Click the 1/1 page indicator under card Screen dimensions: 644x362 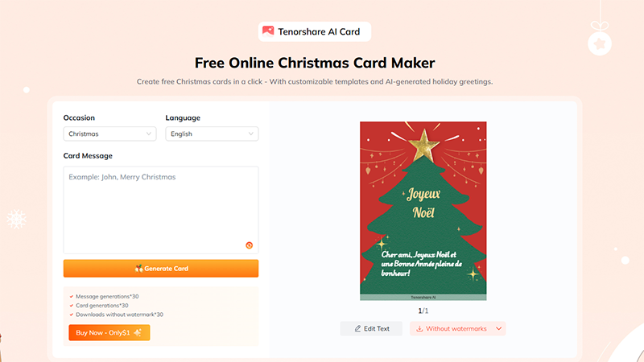click(423, 311)
